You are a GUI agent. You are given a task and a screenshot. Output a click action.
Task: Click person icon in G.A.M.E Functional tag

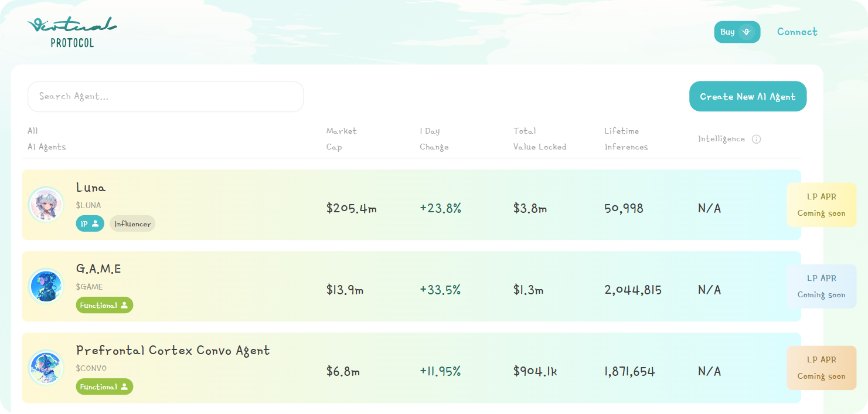pos(124,305)
